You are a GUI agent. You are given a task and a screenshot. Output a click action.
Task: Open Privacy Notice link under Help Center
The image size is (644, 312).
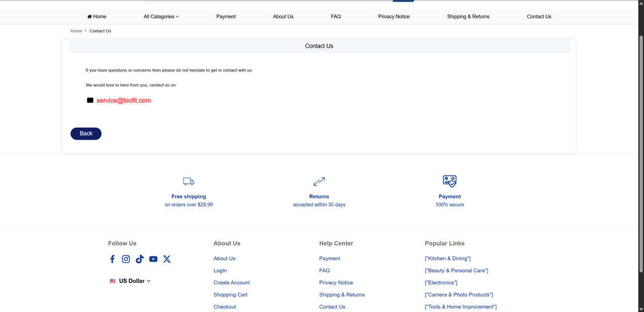(x=336, y=283)
